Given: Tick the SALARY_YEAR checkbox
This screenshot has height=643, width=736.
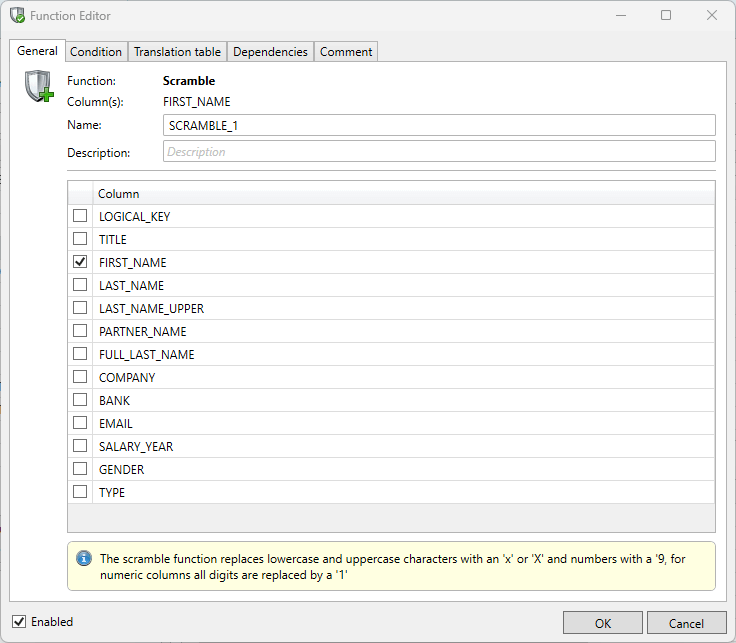Looking at the screenshot, I should [80, 446].
